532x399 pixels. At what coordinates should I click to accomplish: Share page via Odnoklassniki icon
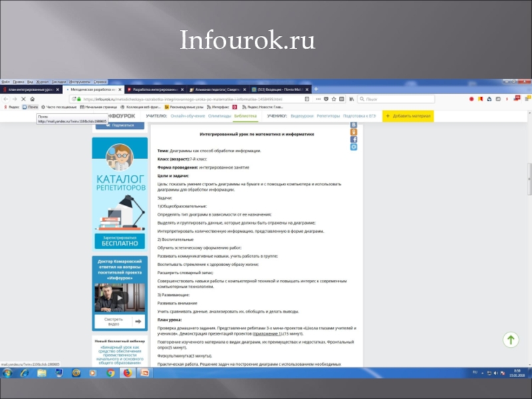click(354, 132)
